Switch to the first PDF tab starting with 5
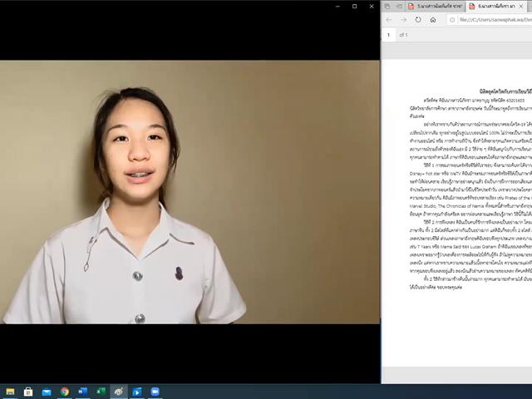Image resolution: width=532 pixels, height=399 pixels. tap(435, 7)
